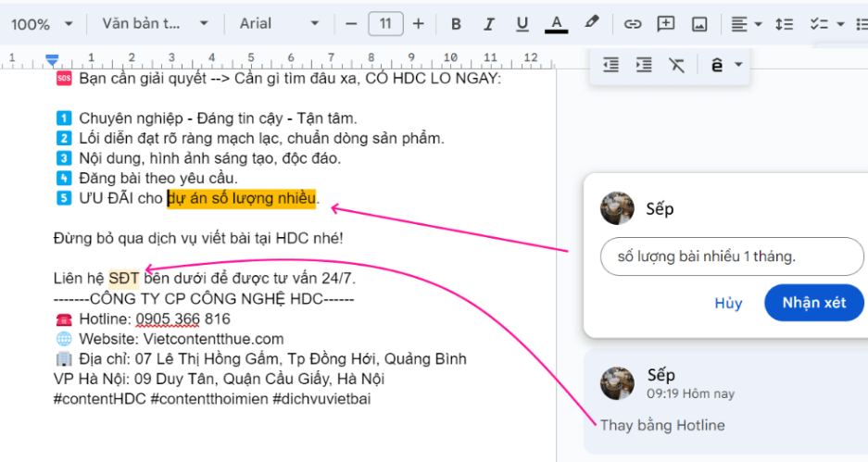Toggle italic formatting
868x462 pixels.
click(x=489, y=24)
